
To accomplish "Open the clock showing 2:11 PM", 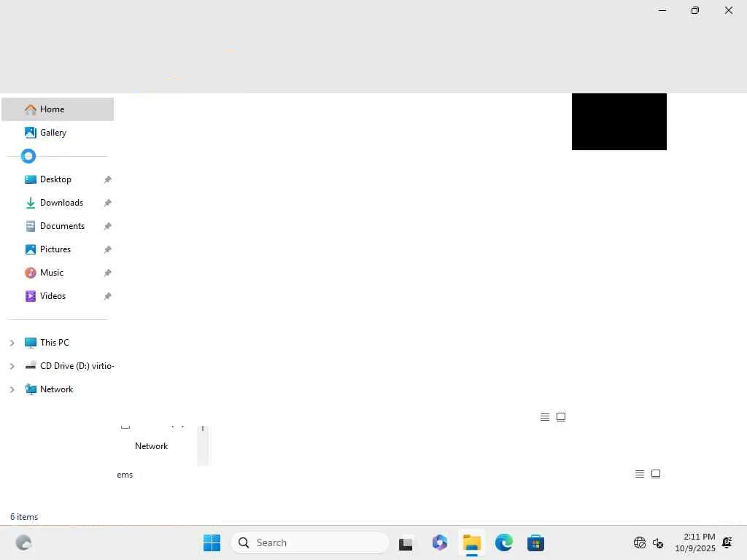I will coord(695,542).
